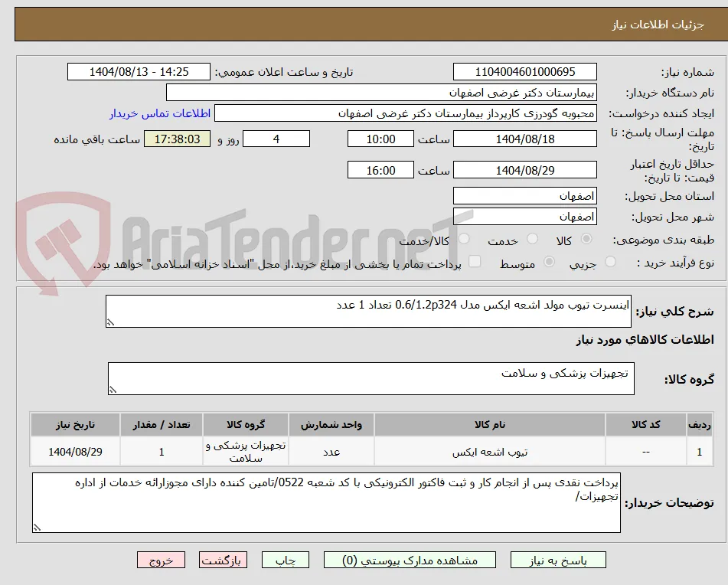Click the price validity time 16:00
This screenshot has width=728, height=585.
tap(380, 170)
